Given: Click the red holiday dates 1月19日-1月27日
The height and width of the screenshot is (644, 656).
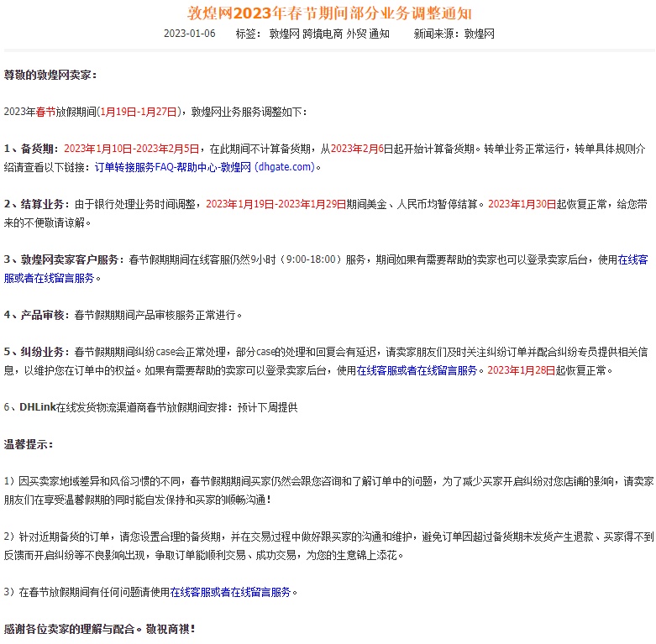Looking at the screenshot, I should [x=139, y=112].
